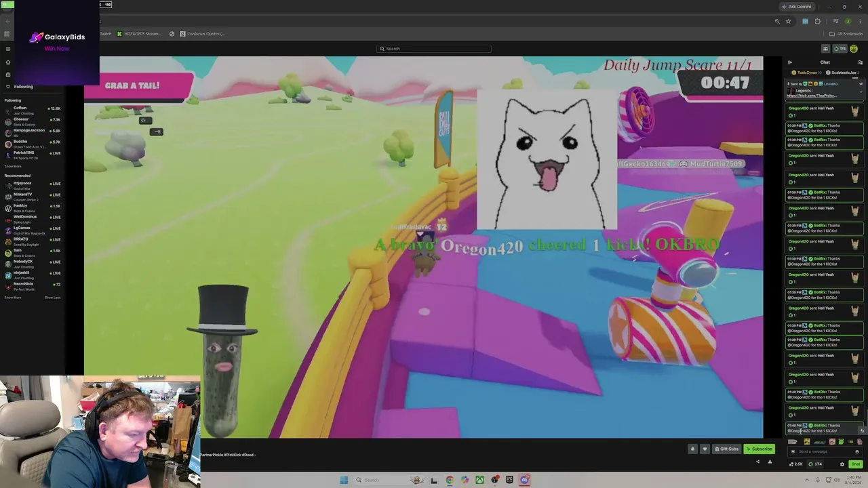The height and width of the screenshot is (488, 868).
Task: Open the taskbar clock showing 1:40 PM
Action: coord(854,480)
